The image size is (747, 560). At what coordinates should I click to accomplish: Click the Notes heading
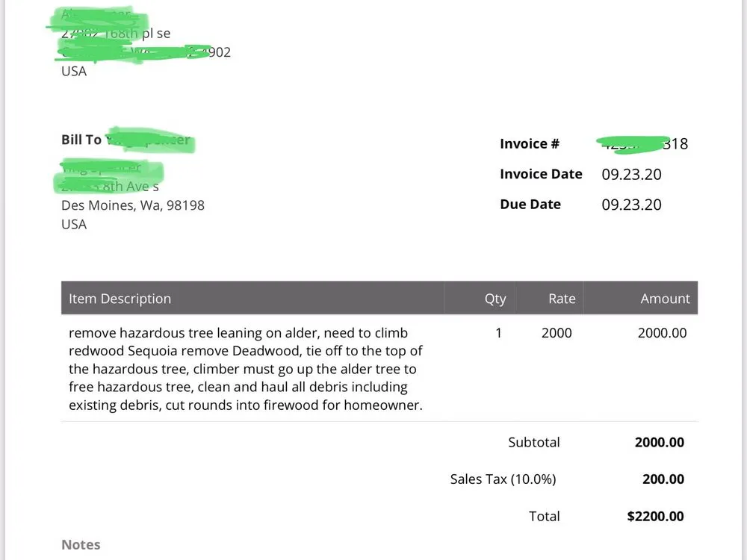pyautogui.click(x=81, y=545)
